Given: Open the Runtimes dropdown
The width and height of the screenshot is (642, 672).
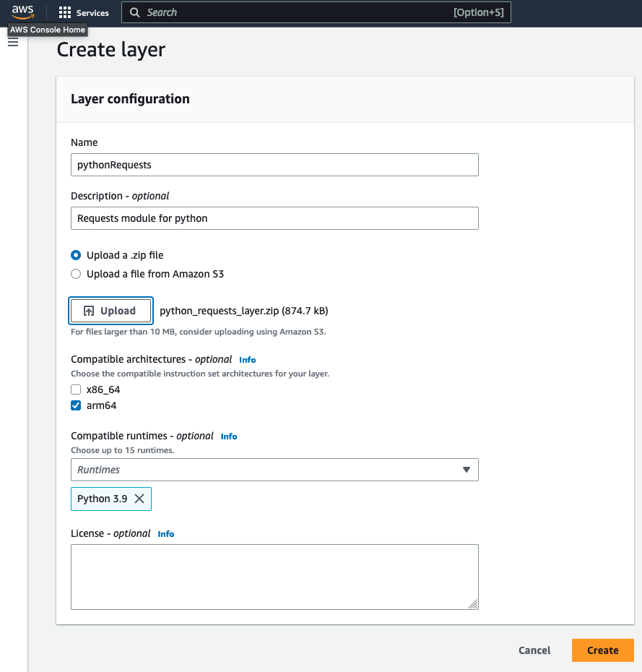Looking at the screenshot, I should (274, 470).
